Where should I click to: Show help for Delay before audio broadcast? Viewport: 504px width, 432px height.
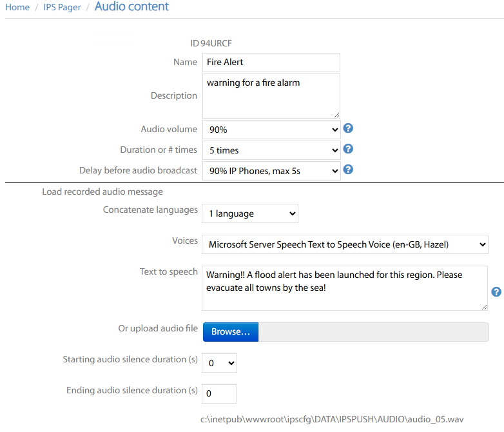(x=348, y=170)
